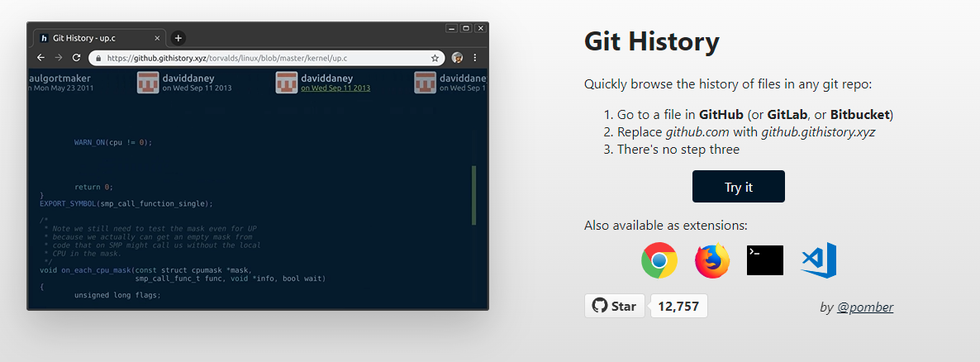Click the underlined on Wed Sep 11 2013 link
The width and height of the screenshot is (980, 362).
click(335, 88)
